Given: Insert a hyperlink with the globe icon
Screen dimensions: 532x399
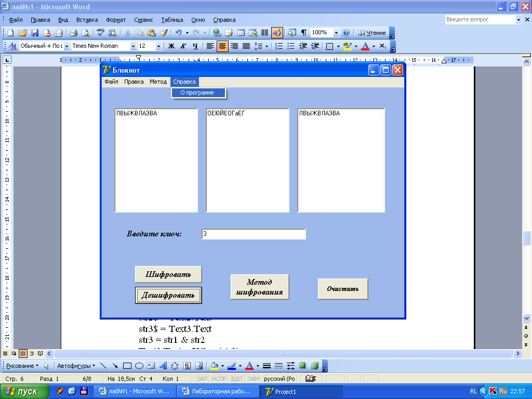Looking at the screenshot, I should tap(217, 33).
